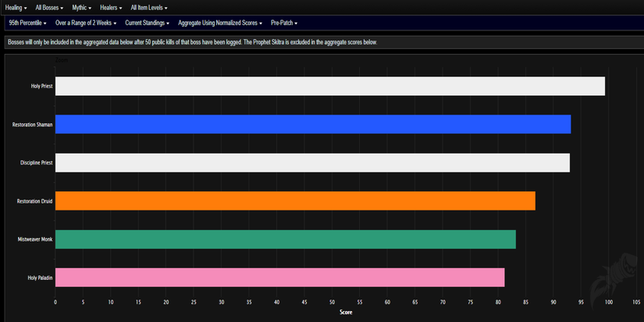Select the pink Holy Paladin bar
Image resolution: width=644 pixels, height=322 pixels.
click(x=280, y=278)
